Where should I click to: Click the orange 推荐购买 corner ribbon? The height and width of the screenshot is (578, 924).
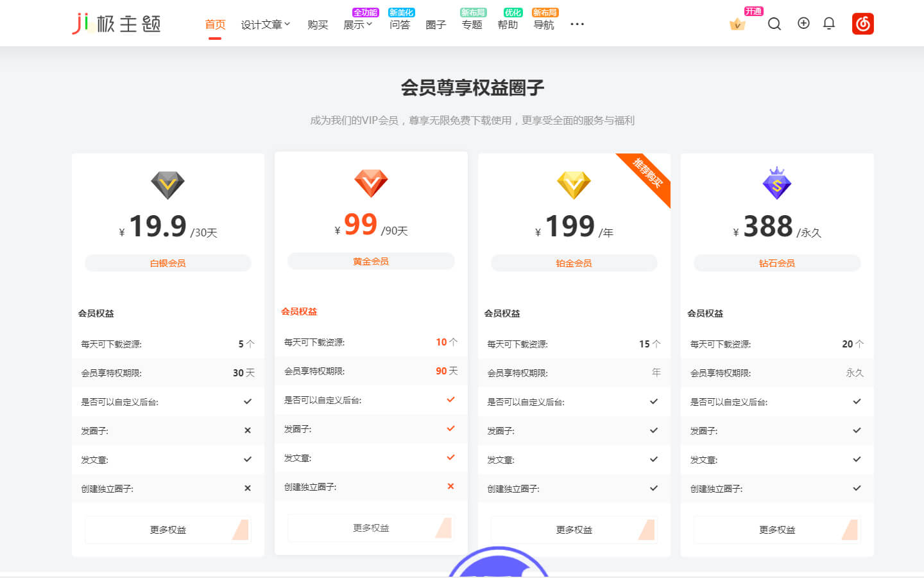click(649, 173)
